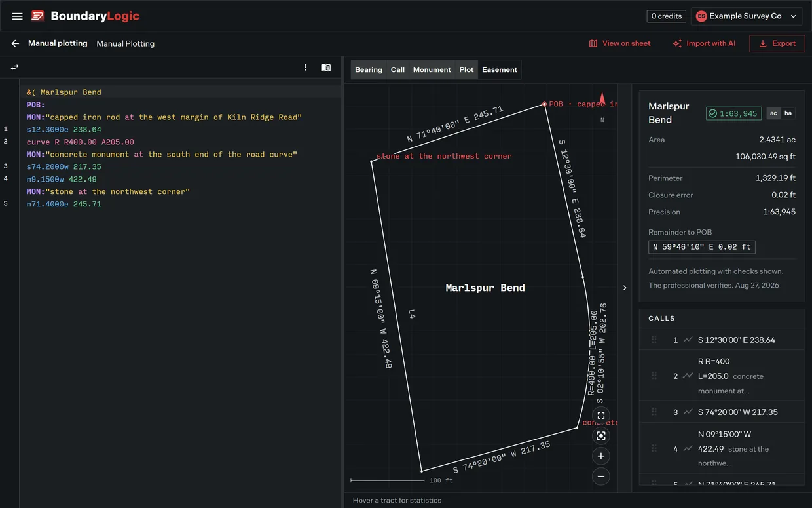Click View on sheet
This screenshot has height=508, width=812.
coord(619,43)
